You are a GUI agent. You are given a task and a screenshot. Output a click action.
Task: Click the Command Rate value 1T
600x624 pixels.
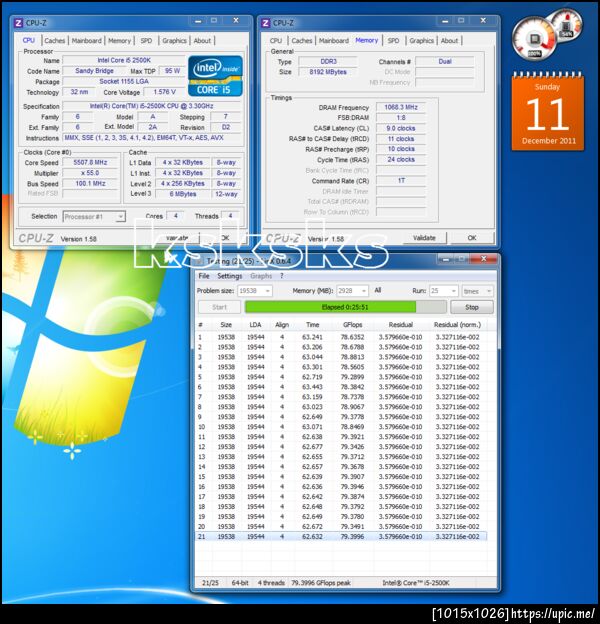pos(401,181)
